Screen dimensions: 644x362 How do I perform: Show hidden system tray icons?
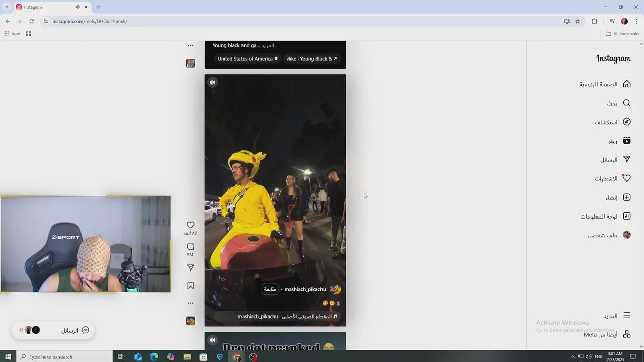(x=572, y=357)
